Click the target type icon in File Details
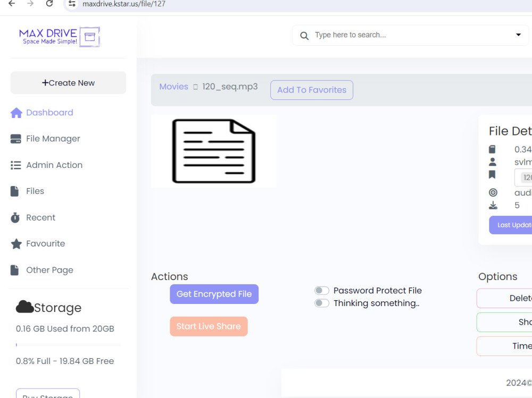The height and width of the screenshot is (398, 532). [493, 192]
